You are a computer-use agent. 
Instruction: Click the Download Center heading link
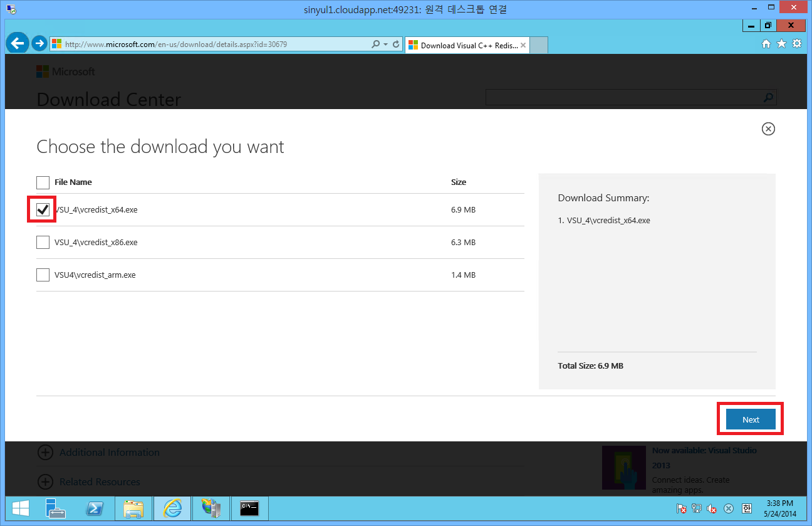pos(109,100)
